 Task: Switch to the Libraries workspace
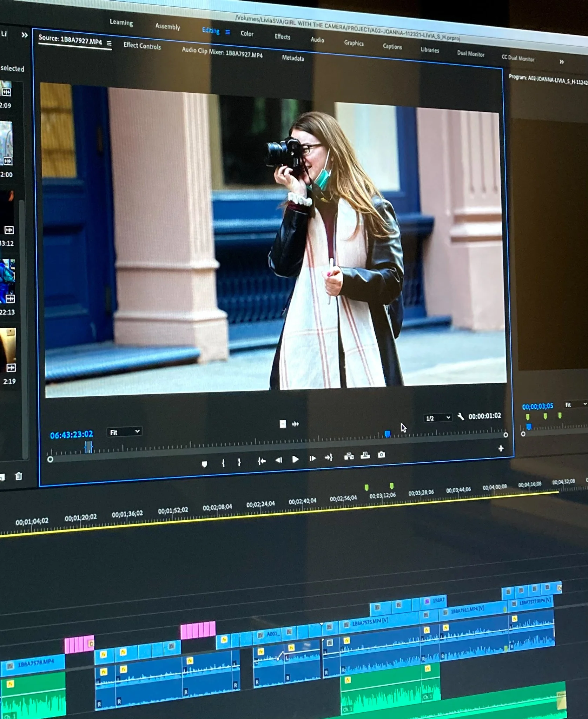[430, 50]
